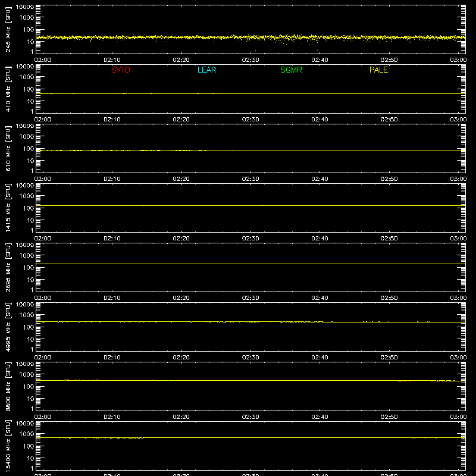The height and width of the screenshot is (476, 476).
Task: Click the 100 tick on 8800 MHz axis
Action: [x=29, y=387]
